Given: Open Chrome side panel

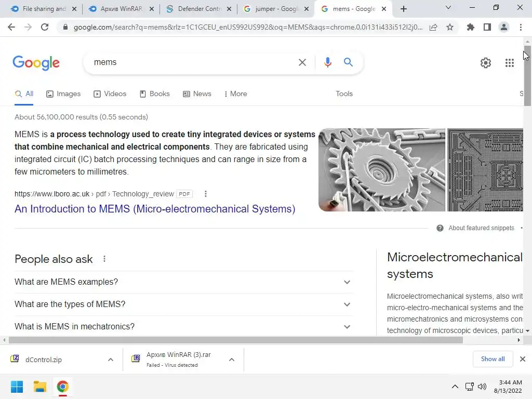Looking at the screenshot, I should tap(487, 27).
